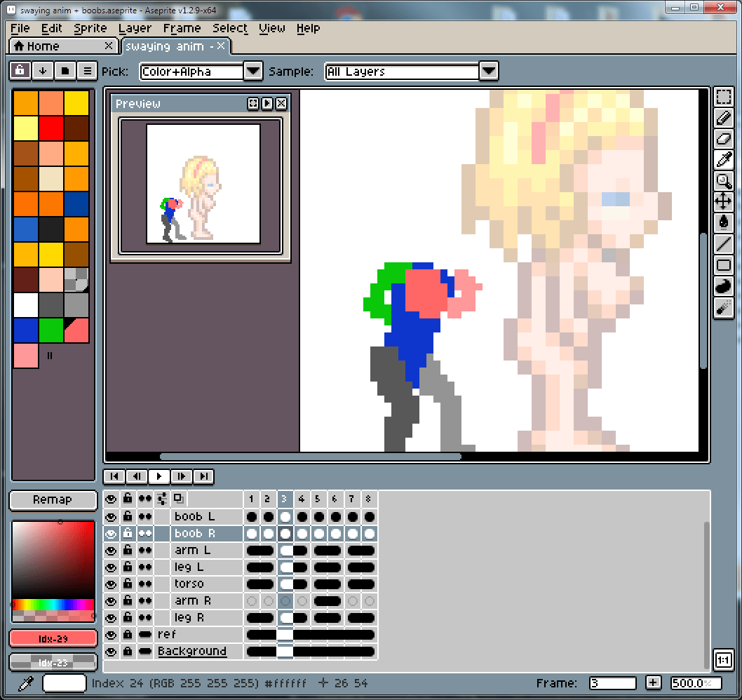Select the Rectangular Marquee tool
Image resolution: width=742 pixels, height=700 pixels.
(723, 97)
